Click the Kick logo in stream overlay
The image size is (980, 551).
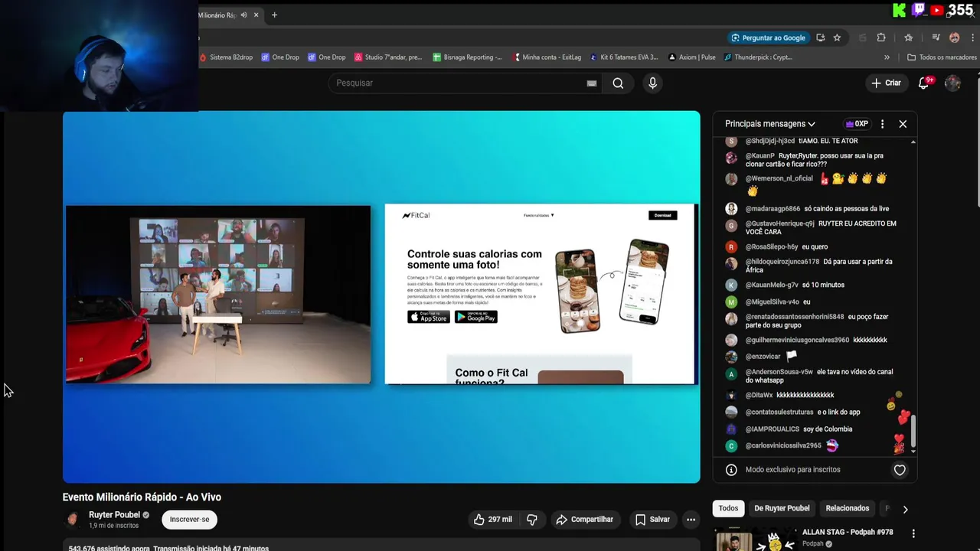coord(900,10)
